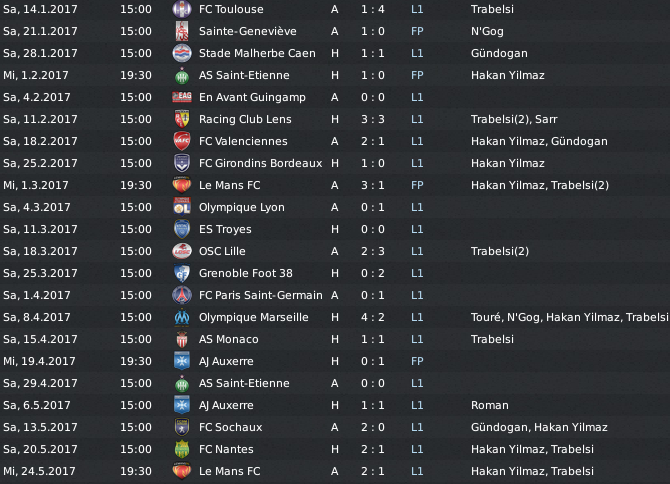Viewport: 670px width, 484px height.
Task: Click the Olympique Lyon badge
Action: coord(182,207)
